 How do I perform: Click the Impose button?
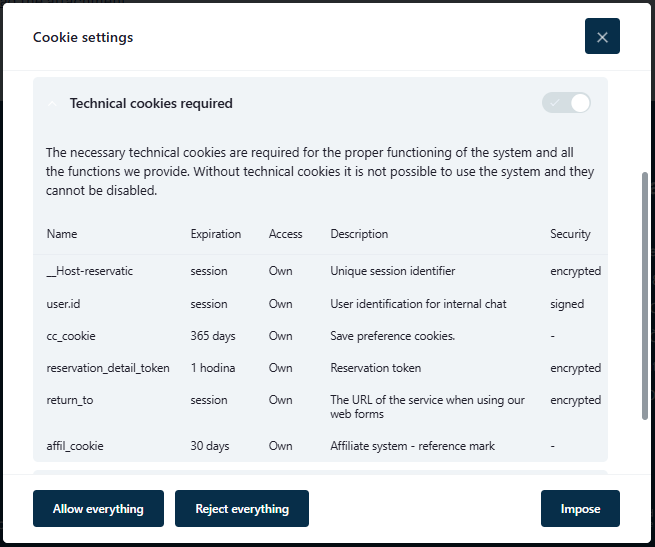tap(580, 509)
